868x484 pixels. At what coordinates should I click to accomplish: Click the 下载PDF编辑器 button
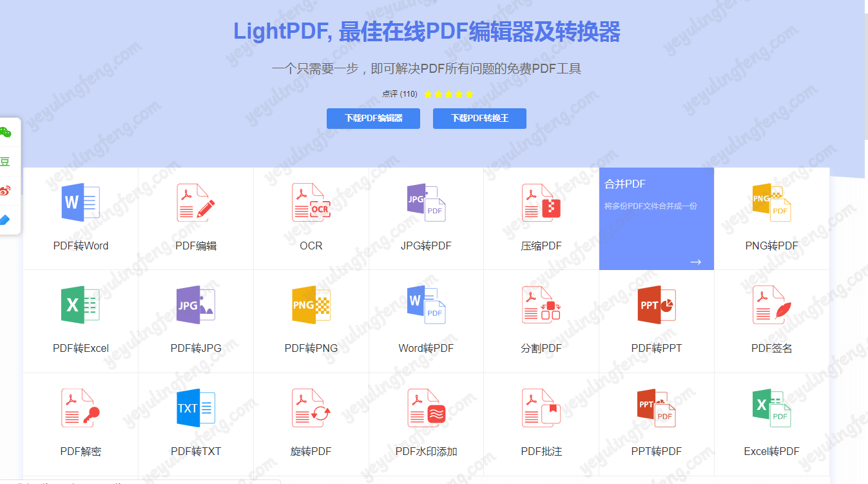tap(373, 119)
